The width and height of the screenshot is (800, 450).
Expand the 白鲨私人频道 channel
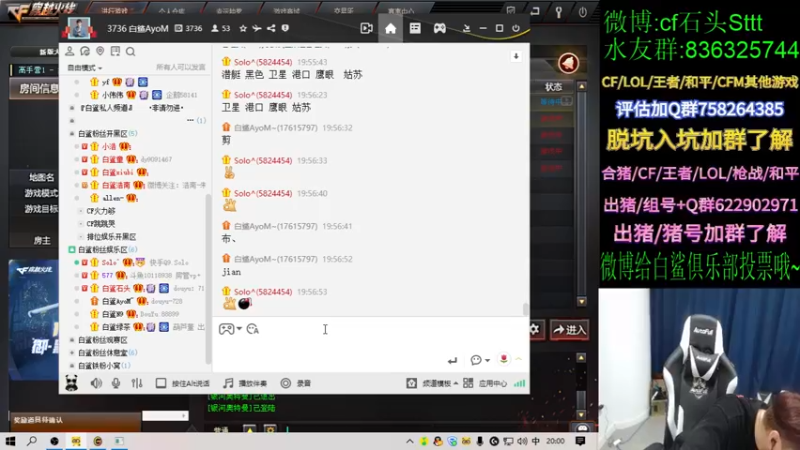[72, 108]
